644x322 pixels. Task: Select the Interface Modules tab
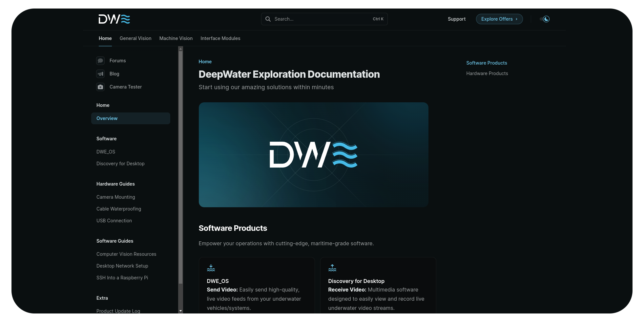click(x=220, y=38)
